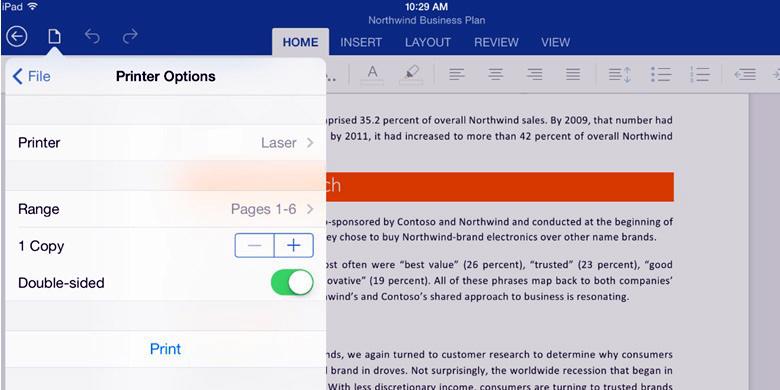Apply numbered list formatting
The image size is (780, 390).
pos(700,75)
